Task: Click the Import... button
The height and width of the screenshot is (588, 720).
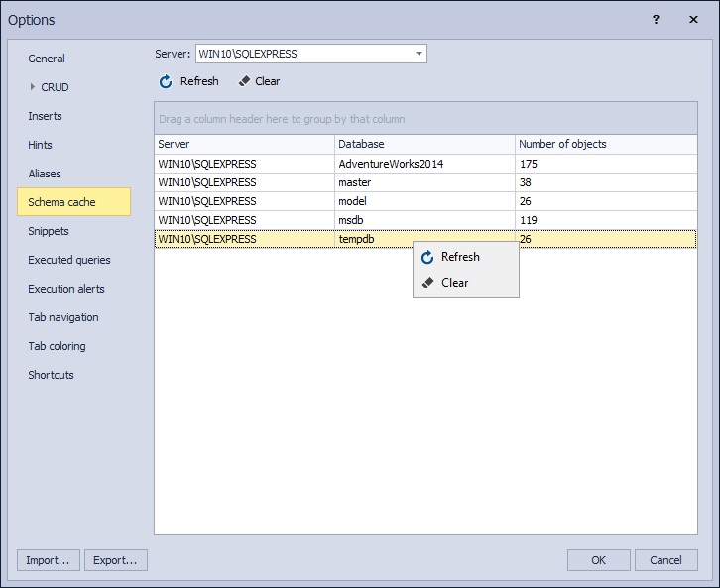Action: click(49, 560)
